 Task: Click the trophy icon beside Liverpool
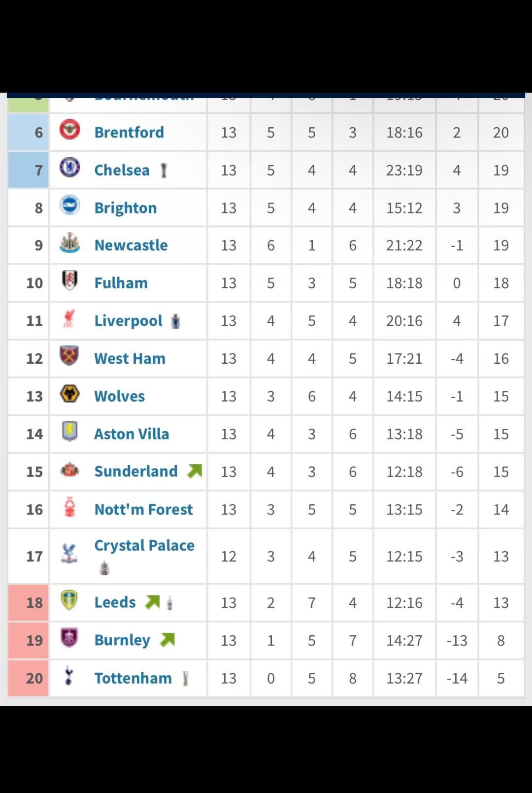(x=175, y=321)
